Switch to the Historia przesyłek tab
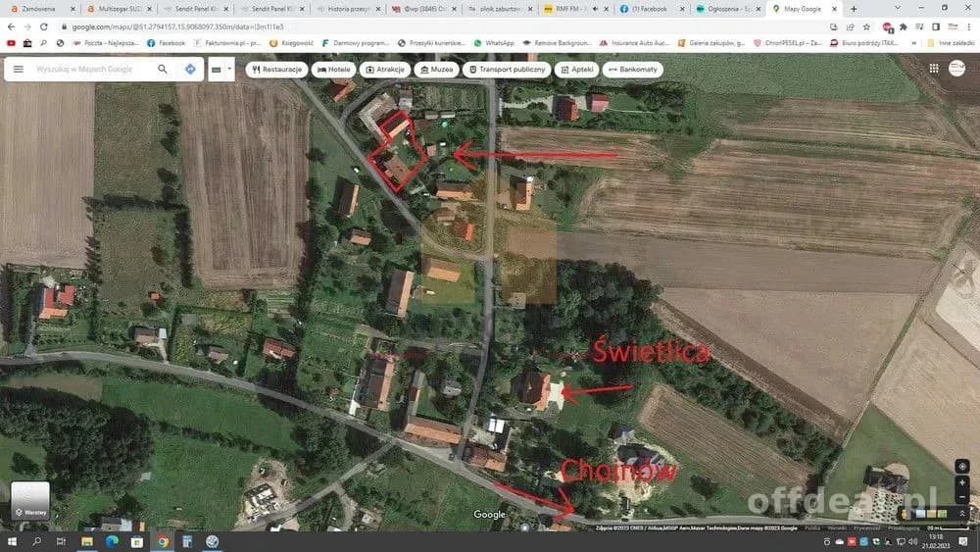This screenshot has width=980, height=552. [x=347, y=9]
